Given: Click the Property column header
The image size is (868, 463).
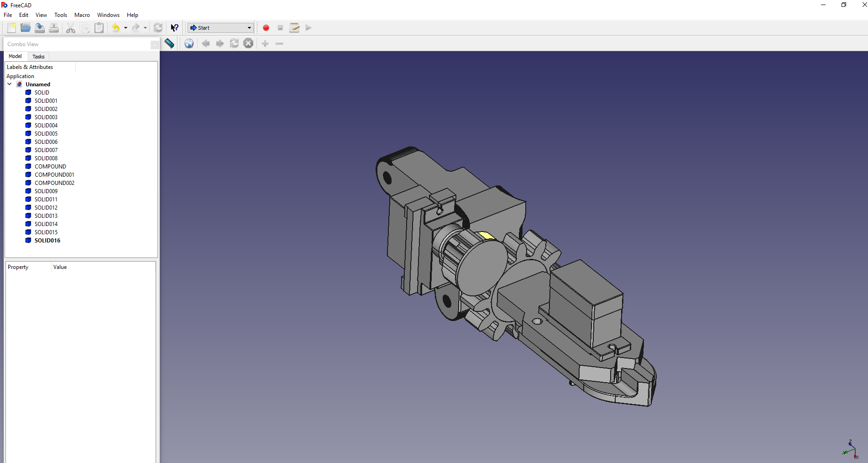Looking at the screenshot, I should pyautogui.click(x=28, y=267).
